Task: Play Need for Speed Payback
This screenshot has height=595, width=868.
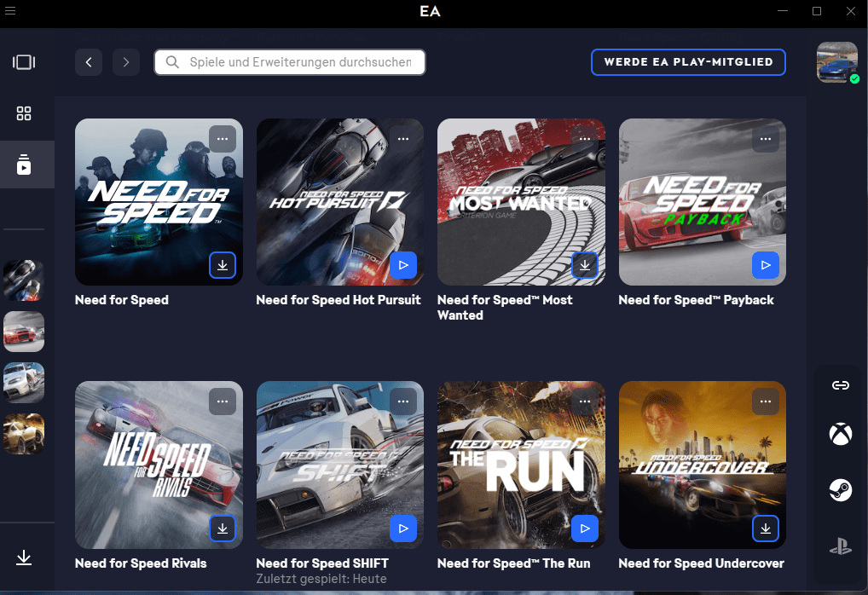Action: [x=766, y=265]
